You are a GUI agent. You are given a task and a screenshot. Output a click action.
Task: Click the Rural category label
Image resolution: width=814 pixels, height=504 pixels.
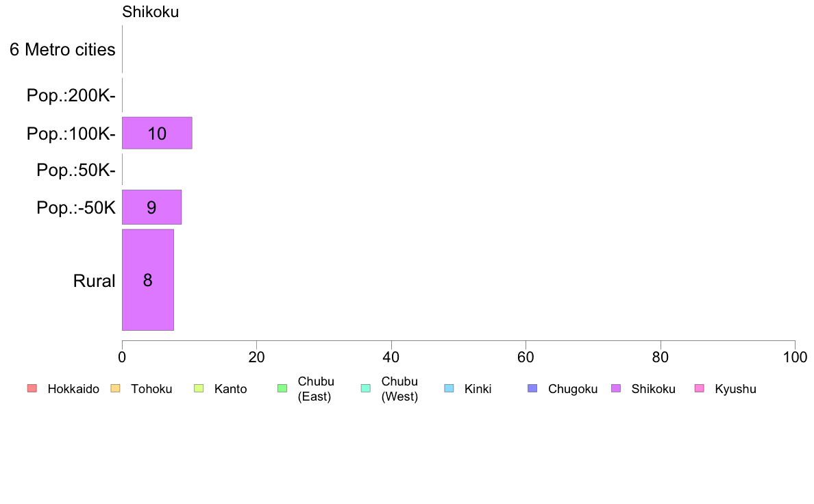click(x=94, y=281)
